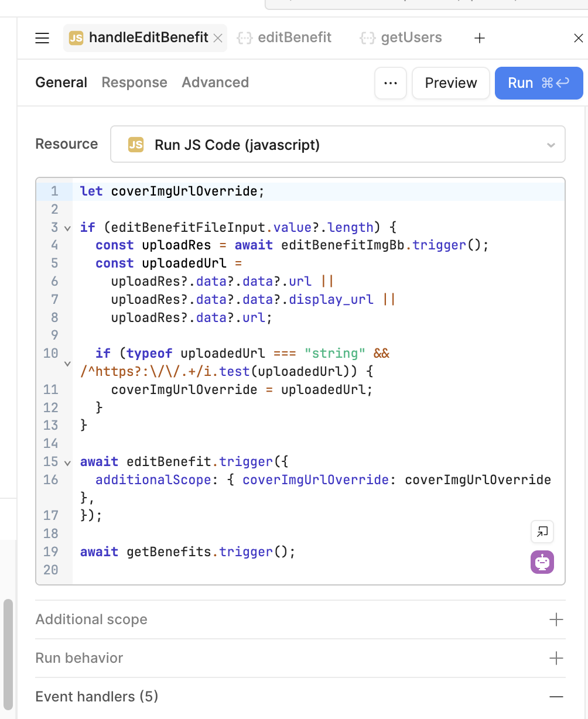
Task: Collapse the Event handlers section
Action: (556, 697)
